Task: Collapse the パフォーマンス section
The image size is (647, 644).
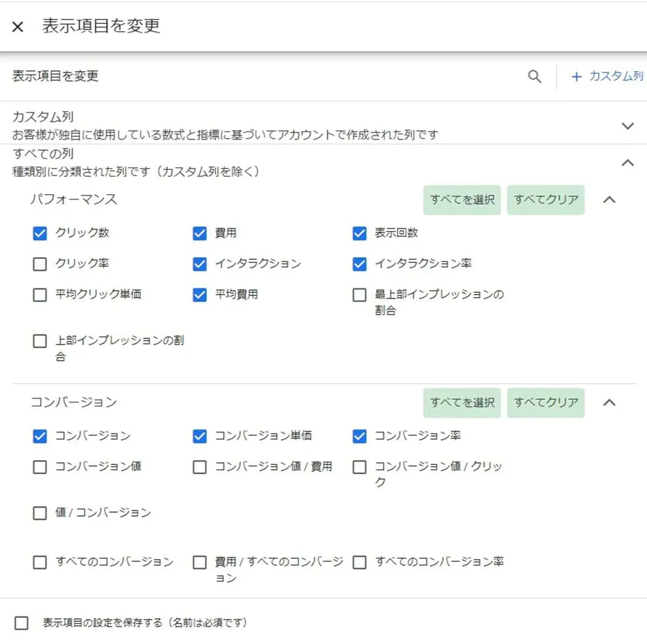Action: pyautogui.click(x=610, y=200)
